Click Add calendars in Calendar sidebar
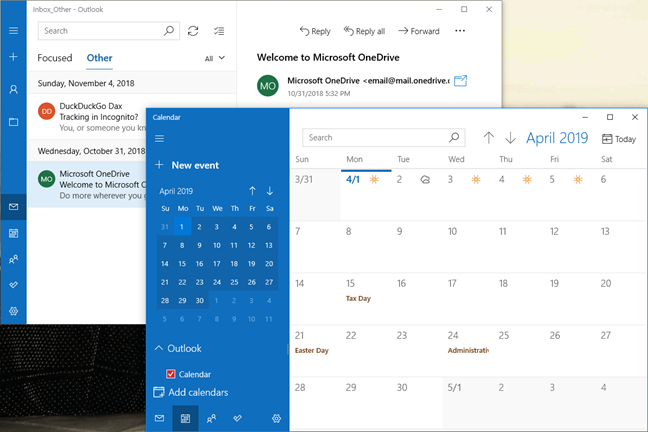The width and height of the screenshot is (648, 432). click(x=191, y=392)
